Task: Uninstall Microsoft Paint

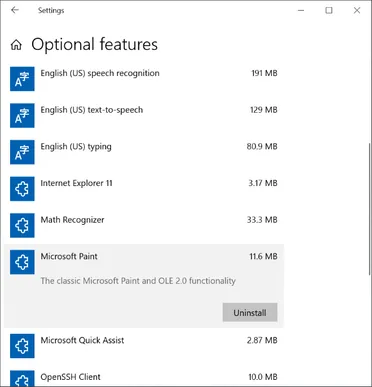Action: pyautogui.click(x=250, y=312)
